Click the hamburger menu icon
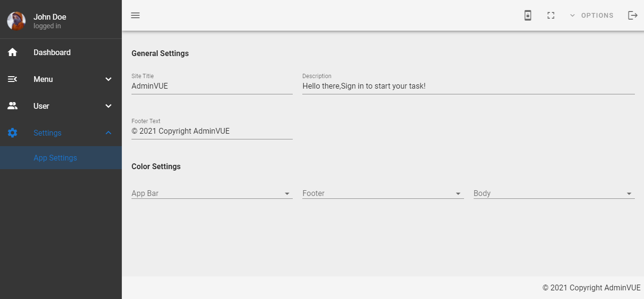The image size is (644, 299). pos(135,15)
